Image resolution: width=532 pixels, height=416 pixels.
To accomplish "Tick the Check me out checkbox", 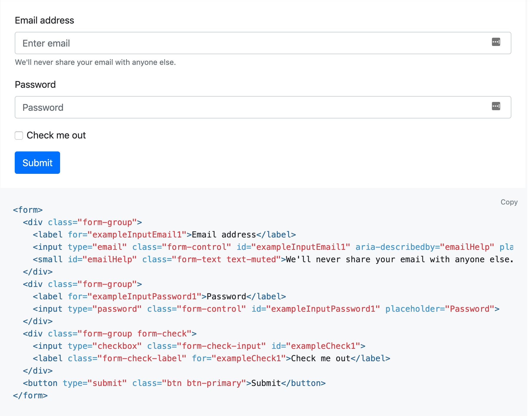I will [x=19, y=136].
